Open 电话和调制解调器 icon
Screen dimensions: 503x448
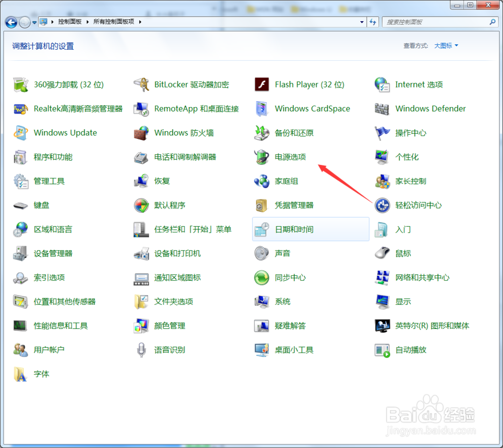(141, 157)
